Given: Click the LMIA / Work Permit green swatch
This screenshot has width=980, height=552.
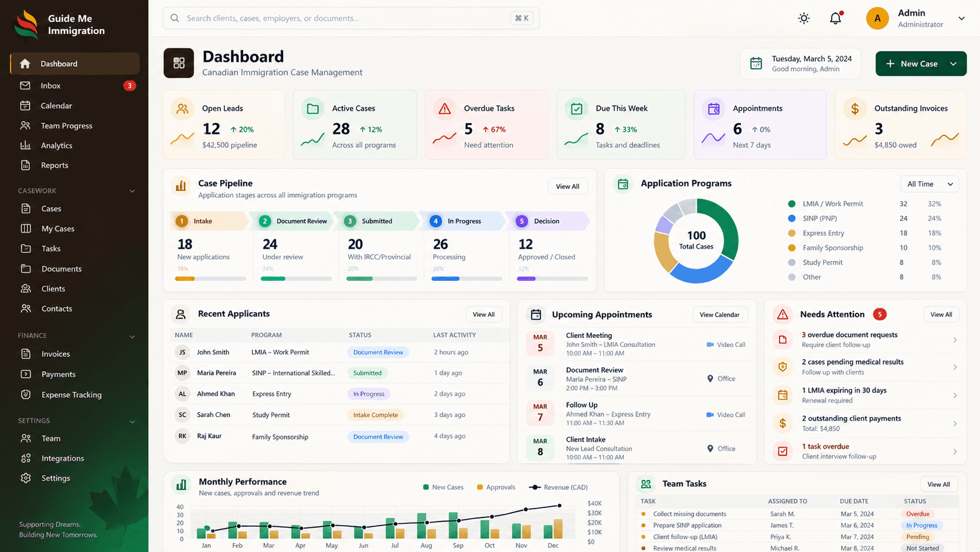Looking at the screenshot, I should click(792, 204).
